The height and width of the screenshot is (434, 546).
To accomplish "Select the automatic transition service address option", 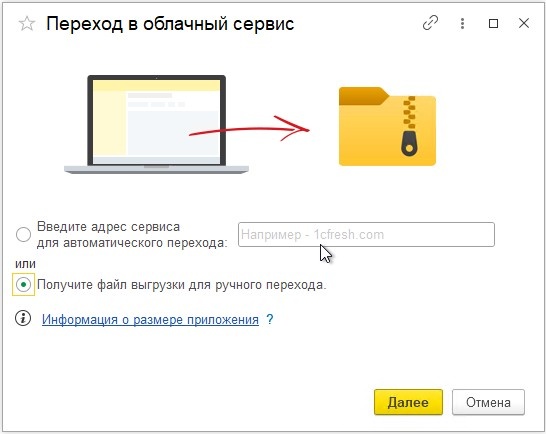I will 23,234.
